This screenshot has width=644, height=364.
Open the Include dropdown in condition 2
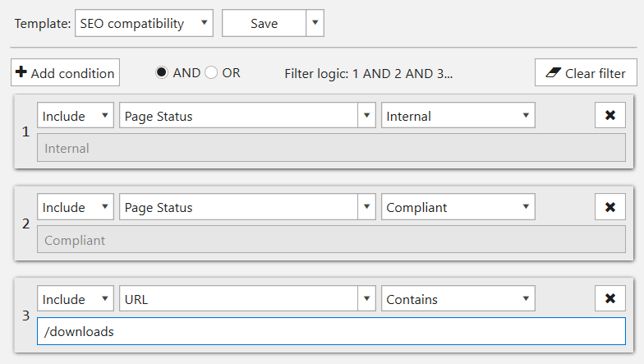pyautogui.click(x=76, y=207)
